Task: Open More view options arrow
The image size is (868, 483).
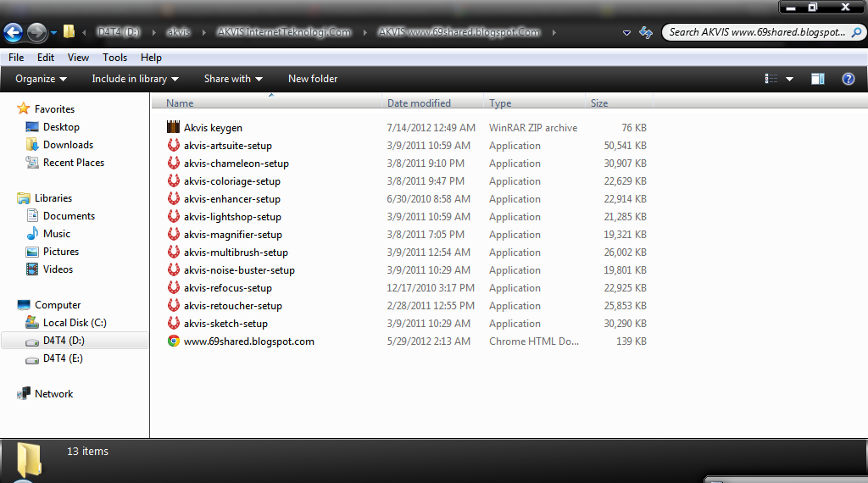Action: coord(789,79)
